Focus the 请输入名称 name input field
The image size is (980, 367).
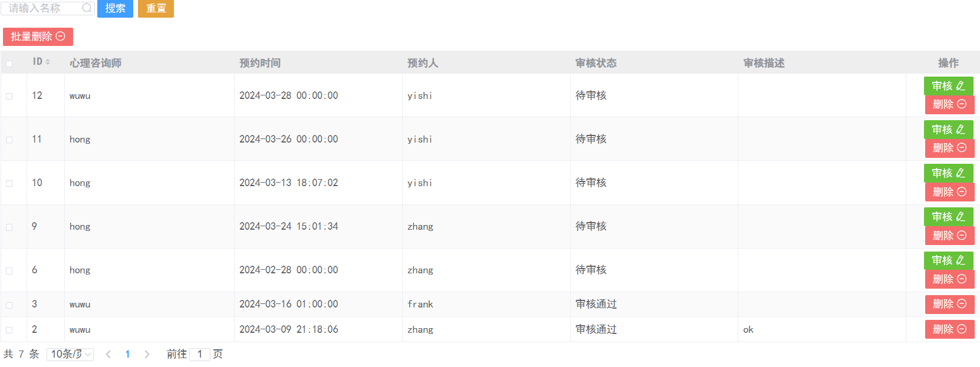coord(42,8)
